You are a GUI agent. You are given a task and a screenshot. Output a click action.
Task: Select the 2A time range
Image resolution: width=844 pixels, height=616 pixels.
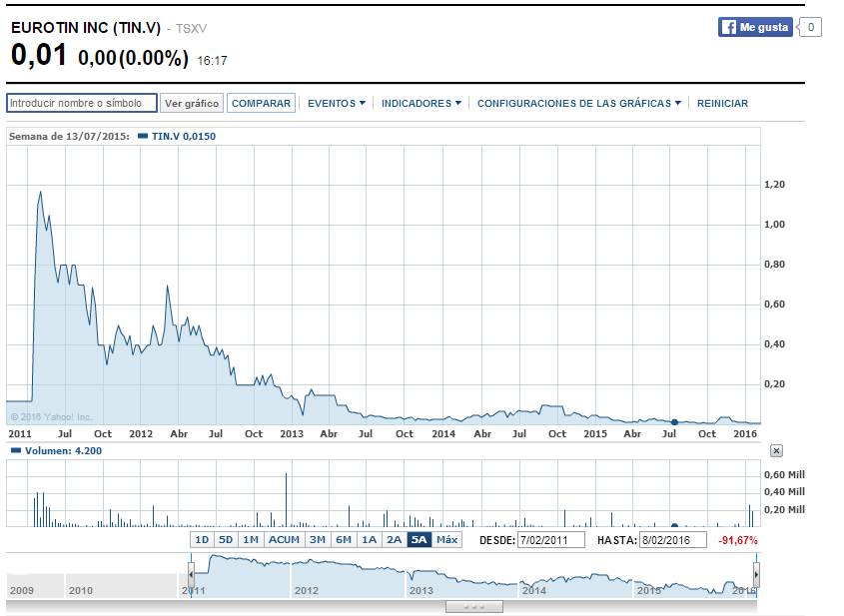click(x=394, y=539)
